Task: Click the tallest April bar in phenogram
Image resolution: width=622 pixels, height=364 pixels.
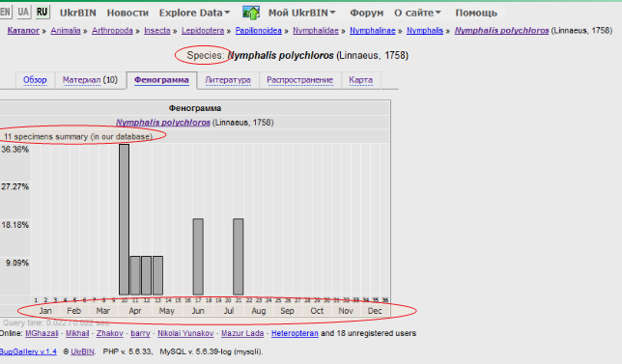Action: (x=125, y=220)
